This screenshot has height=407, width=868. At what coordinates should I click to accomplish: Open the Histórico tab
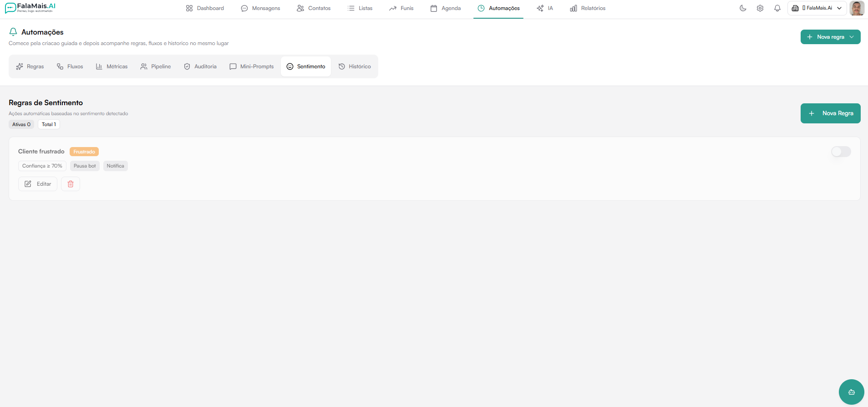(355, 66)
